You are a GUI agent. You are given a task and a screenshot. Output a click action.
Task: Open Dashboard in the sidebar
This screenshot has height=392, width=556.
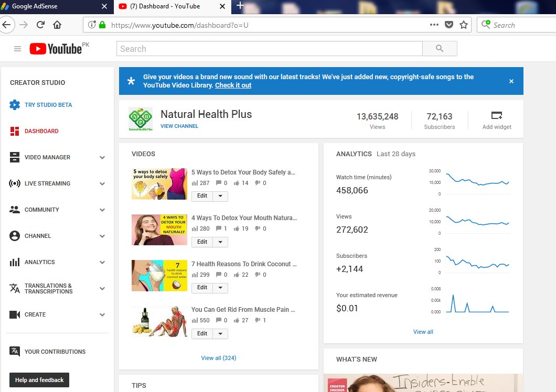[x=41, y=131]
